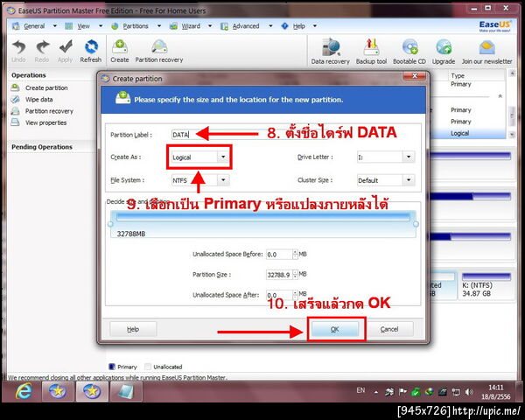
Task: Click the partition list scrollbar down arrow
Action: pyautogui.click(x=512, y=134)
